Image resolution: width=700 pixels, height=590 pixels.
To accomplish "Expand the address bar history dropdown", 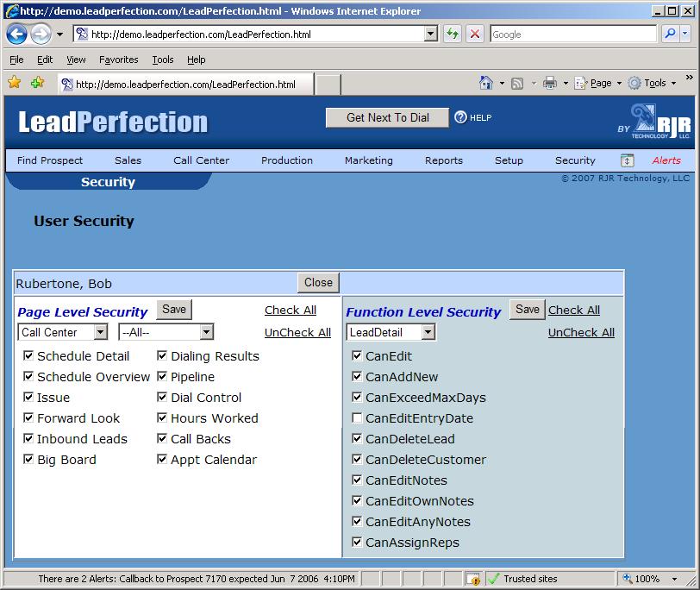I will [x=430, y=34].
